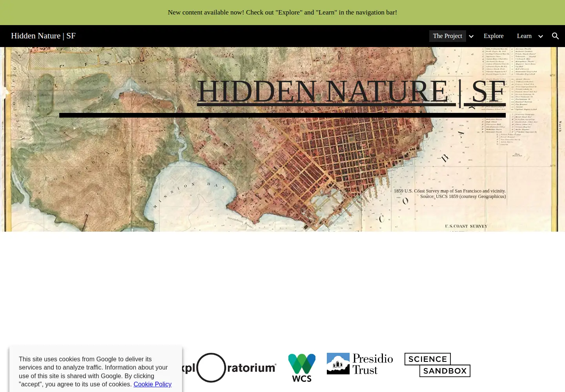This screenshot has height=392, width=565.
Task: Click the Exploratorium logo
Action: click(229, 368)
